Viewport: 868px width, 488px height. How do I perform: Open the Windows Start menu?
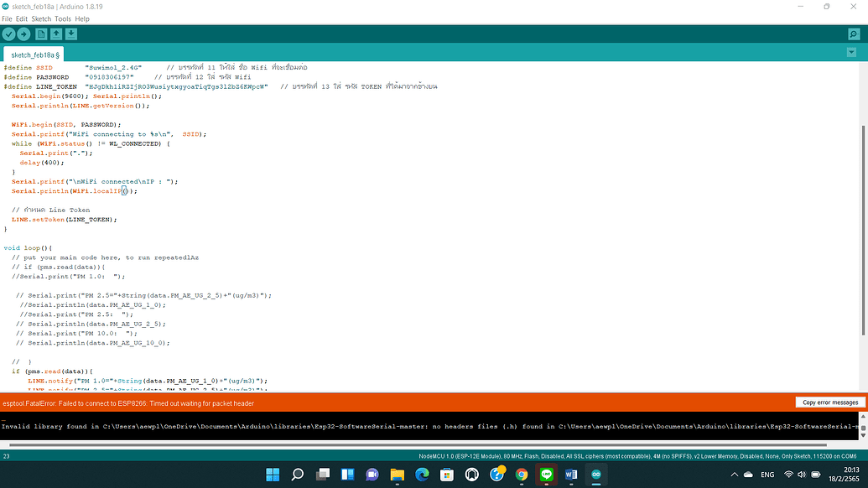pyautogui.click(x=273, y=475)
